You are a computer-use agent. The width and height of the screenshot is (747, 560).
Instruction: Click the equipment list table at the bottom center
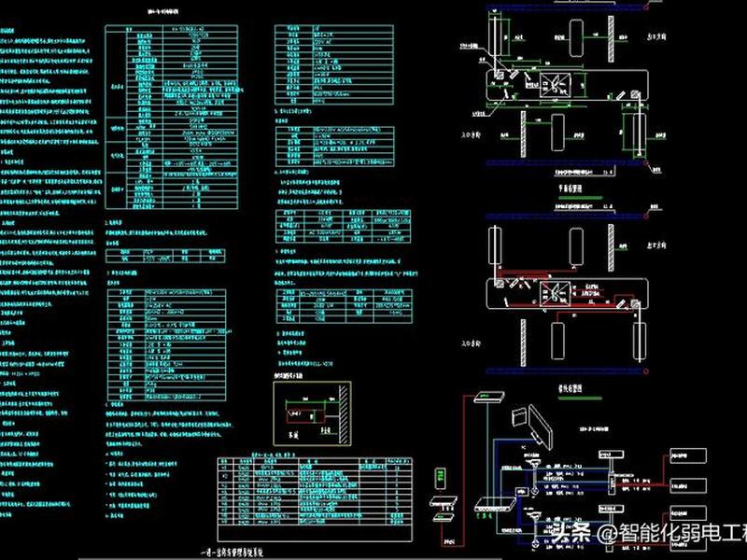(315, 499)
